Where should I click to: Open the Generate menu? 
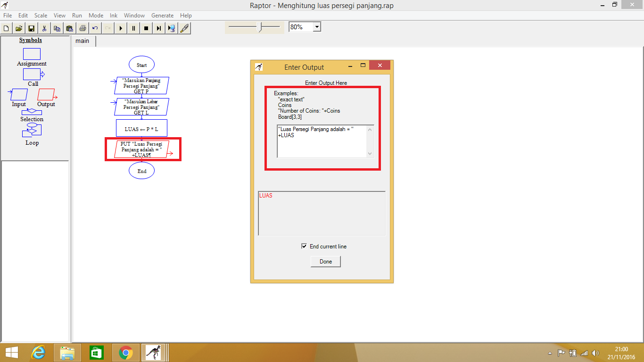click(x=162, y=15)
